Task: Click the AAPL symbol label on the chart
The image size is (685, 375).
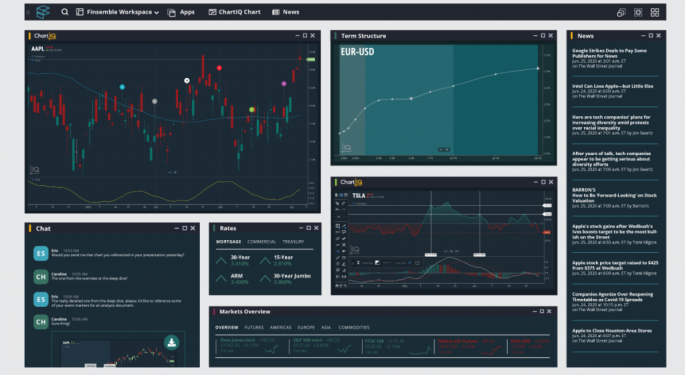Action: click(37, 49)
